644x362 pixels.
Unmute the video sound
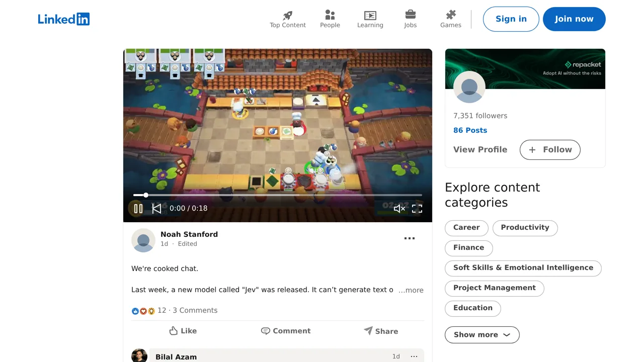(399, 208)
